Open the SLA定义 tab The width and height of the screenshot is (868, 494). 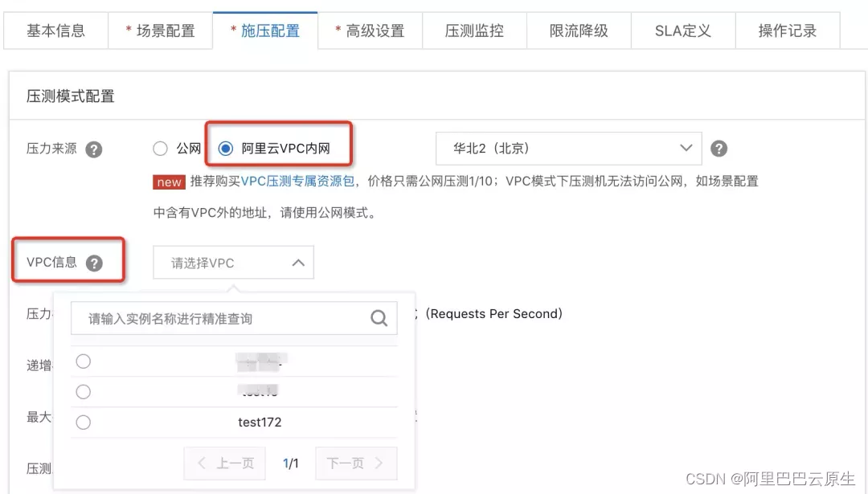tap(683, 31)
